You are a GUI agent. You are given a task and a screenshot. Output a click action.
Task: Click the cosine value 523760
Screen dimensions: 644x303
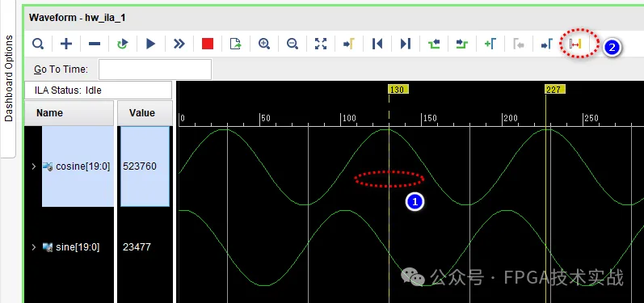(140, 166)
